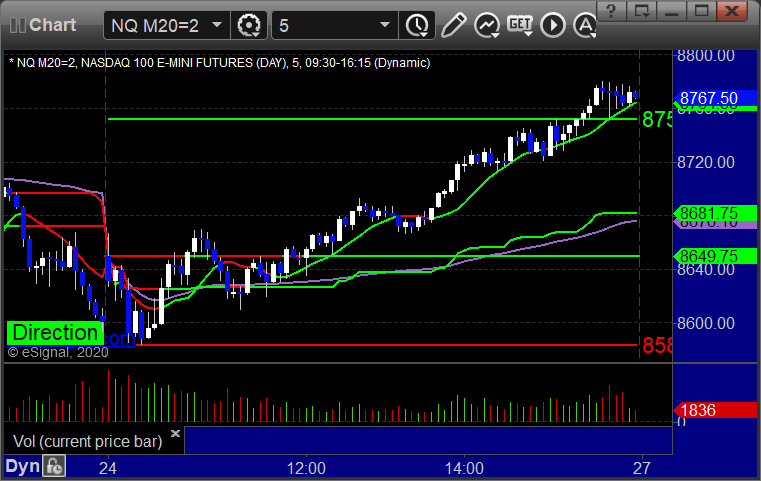Image resolution: width=761 pixels, height=481 pixels.
Task: Click the red 1836 volume marker
Action: (x=715, y=410)
